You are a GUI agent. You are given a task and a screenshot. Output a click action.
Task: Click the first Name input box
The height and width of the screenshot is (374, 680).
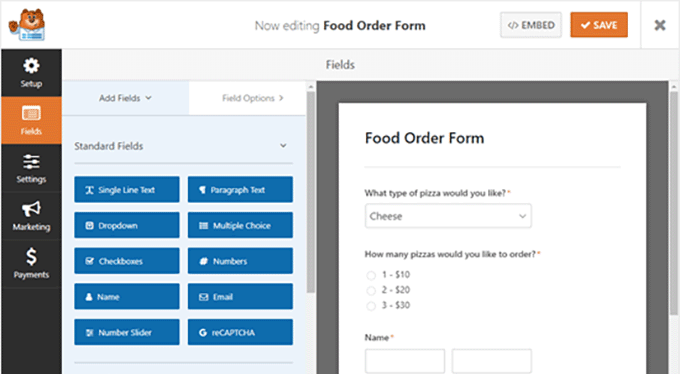coord(405,361)
